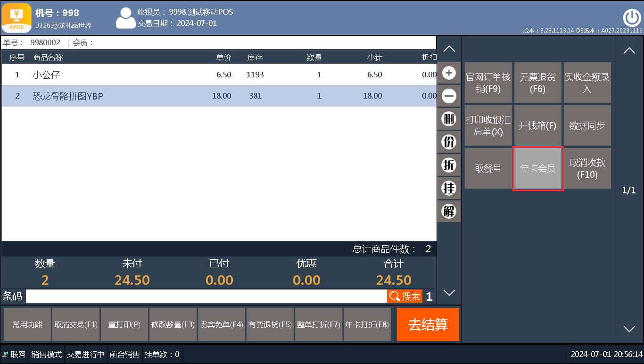The width and height of the screenshot is (644, 364).
Task: Page up the function panel chevron
Action: click(629, 51)
